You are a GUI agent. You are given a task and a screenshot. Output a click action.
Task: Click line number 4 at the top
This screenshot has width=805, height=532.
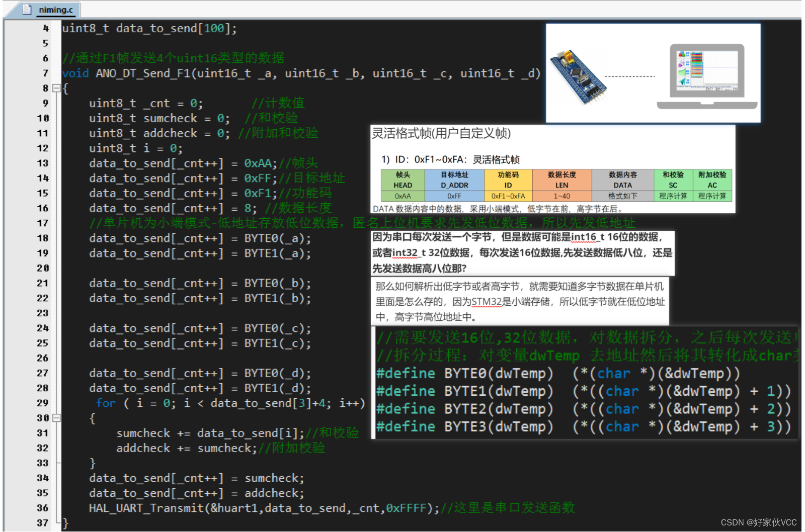[x=46, y=28]
